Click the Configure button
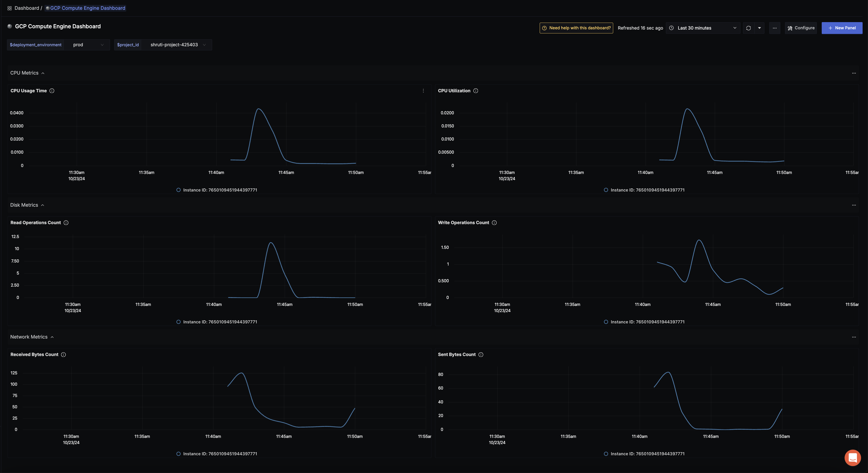Image resolution: width=868 pixels, height=473 pixels. pos(801,28)
